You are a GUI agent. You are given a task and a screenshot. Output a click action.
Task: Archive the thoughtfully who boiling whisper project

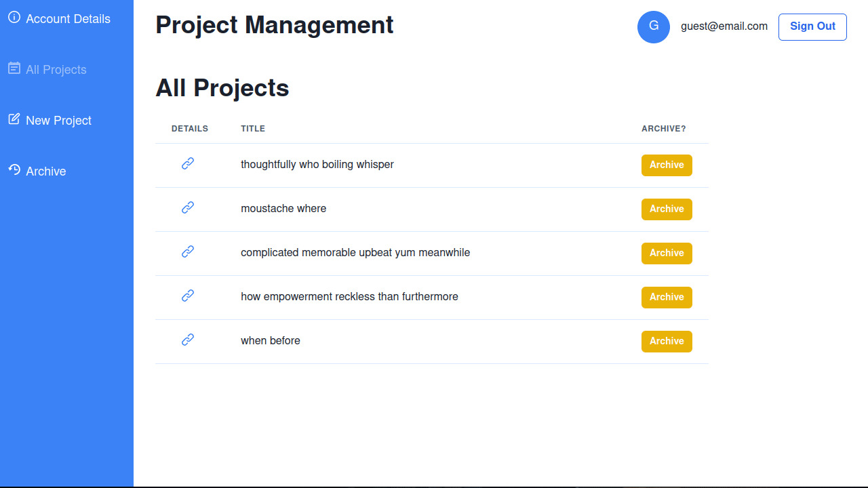coord(667,165)
